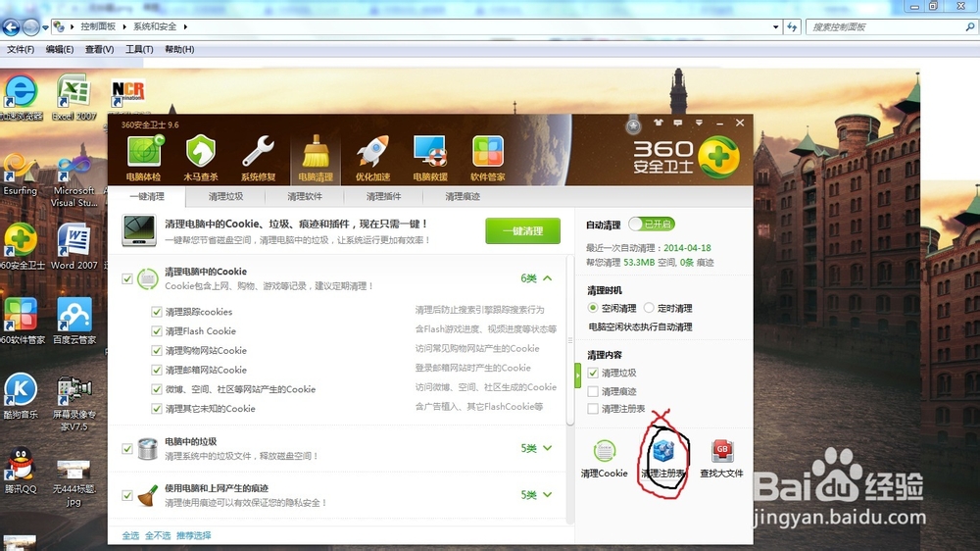Click 全不选 link
The width and height of the screenshot is (980, 551).
[x=158, y=535]
